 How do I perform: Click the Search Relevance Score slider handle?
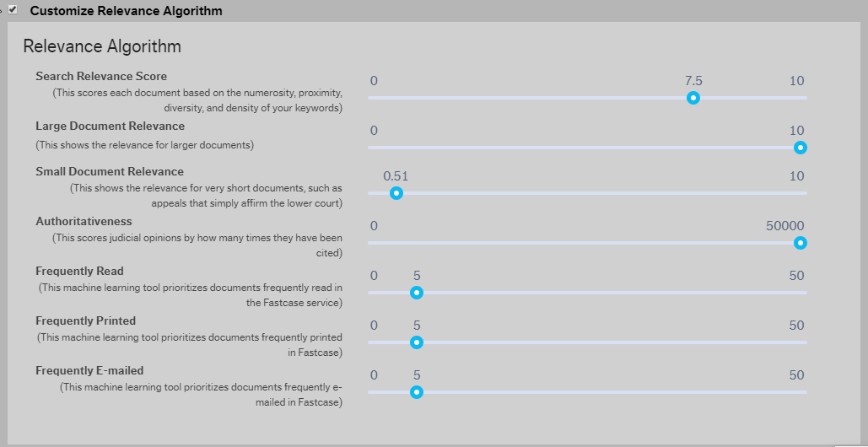(x=693, y=98)
